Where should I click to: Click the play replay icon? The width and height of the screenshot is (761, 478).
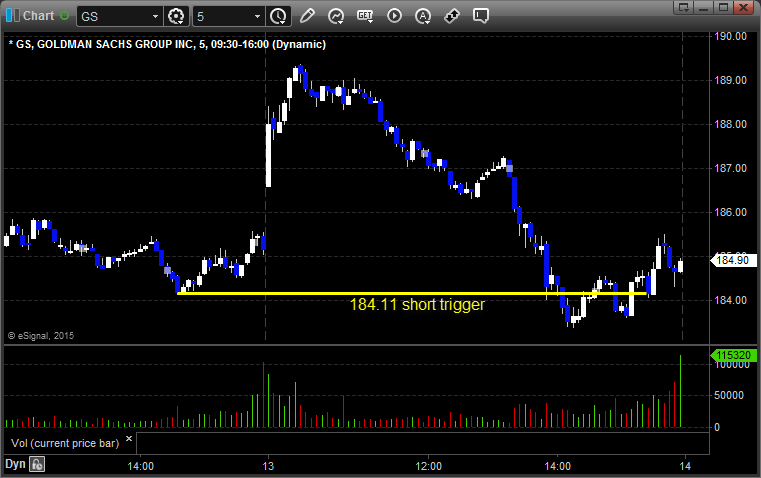coord(394,16)
